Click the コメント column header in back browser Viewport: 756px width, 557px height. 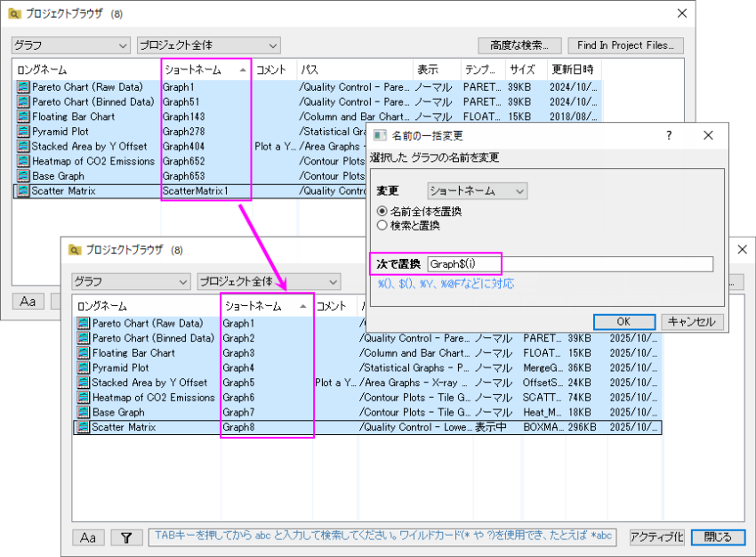pyautogui.click(x=274, y=70)
